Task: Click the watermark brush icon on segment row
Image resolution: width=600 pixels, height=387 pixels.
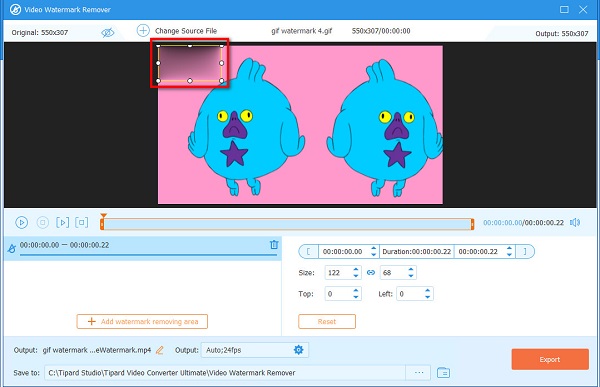Action: click(11, 248)
